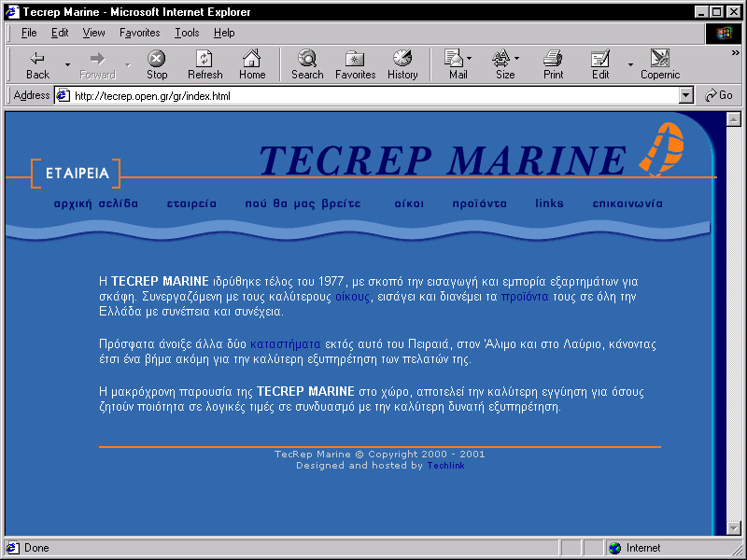Click the page icon in the address bar
Image resolution: width=747 pixels, height=560 pixels.
pos(63,96)
